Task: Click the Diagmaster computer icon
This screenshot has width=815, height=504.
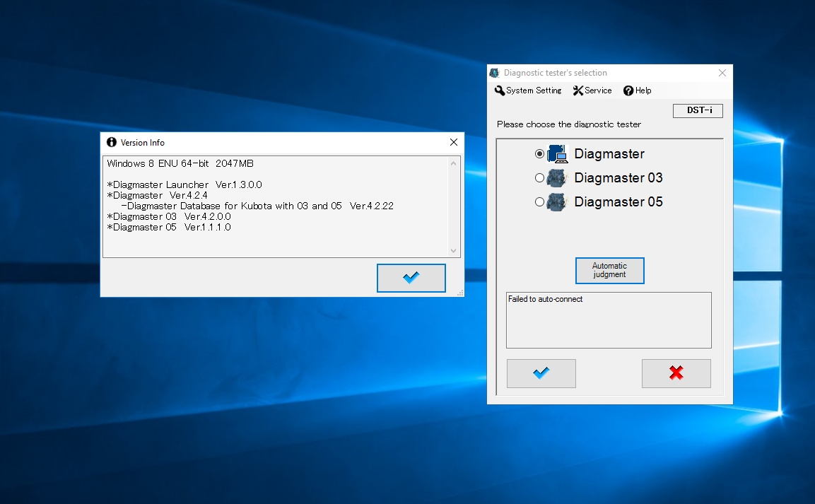Action: click(557, 154)
